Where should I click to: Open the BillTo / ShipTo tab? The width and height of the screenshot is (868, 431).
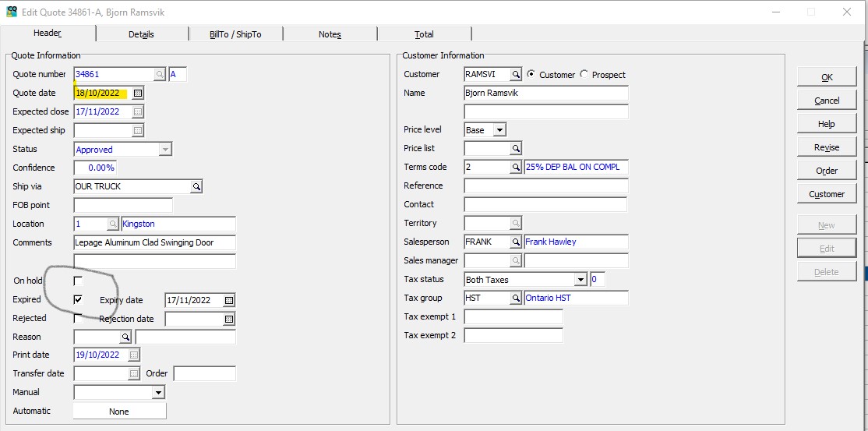pos(235,34)
